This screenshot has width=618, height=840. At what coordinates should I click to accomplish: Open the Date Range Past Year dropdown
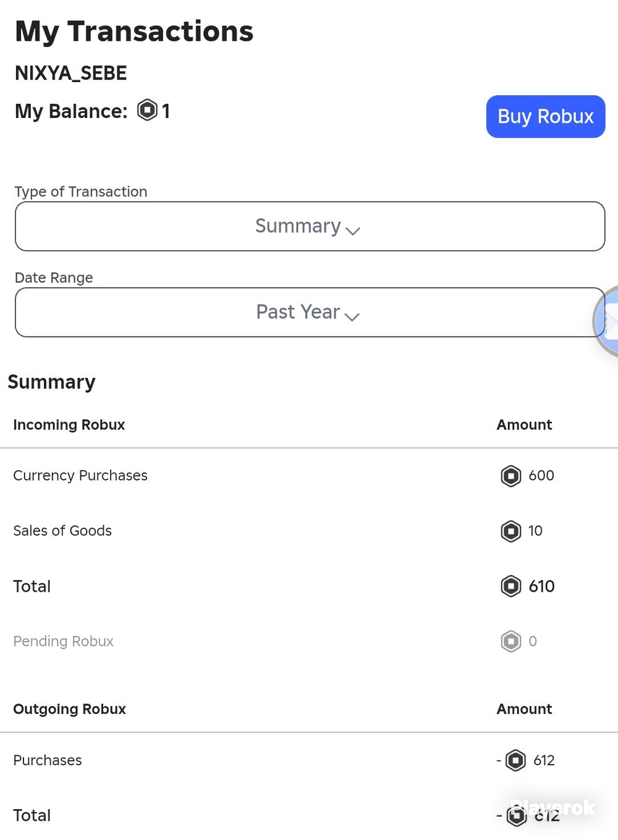(x=310, y=312)
